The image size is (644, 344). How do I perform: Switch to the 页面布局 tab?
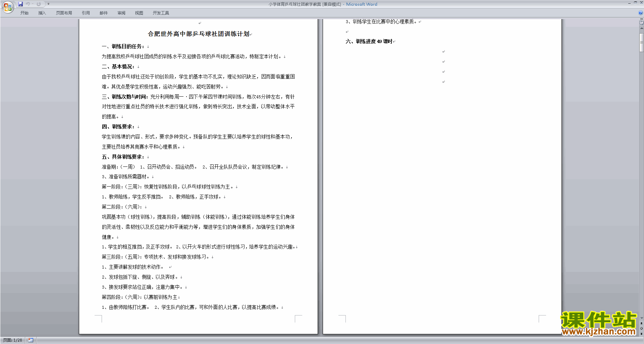point(64,13)
